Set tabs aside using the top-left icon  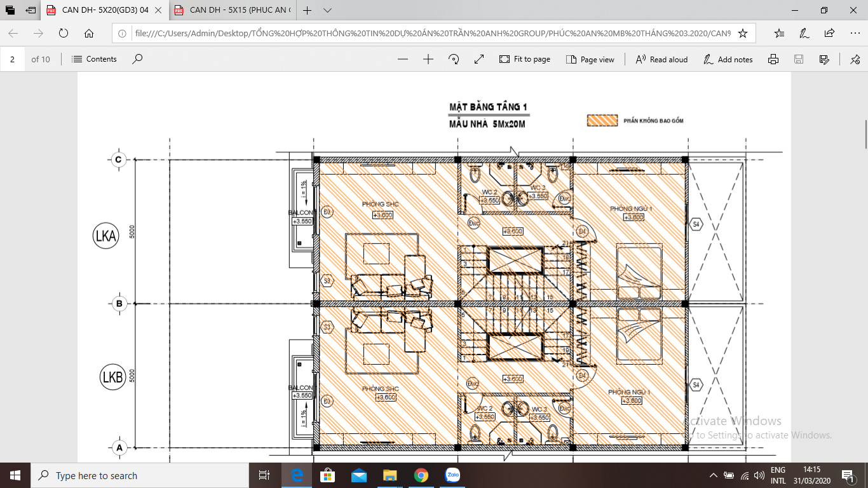click(x=31, y=10)
